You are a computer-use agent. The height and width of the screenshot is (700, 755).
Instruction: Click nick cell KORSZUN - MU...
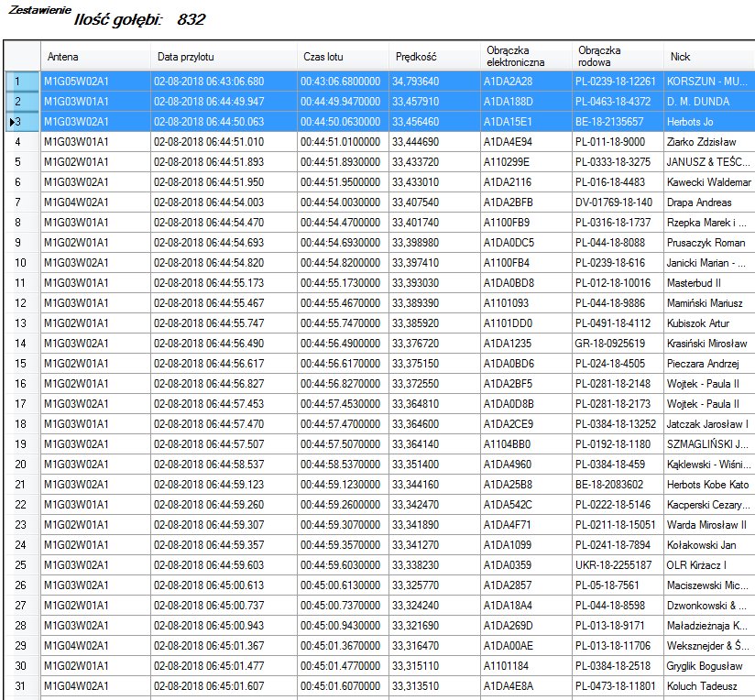709,82
